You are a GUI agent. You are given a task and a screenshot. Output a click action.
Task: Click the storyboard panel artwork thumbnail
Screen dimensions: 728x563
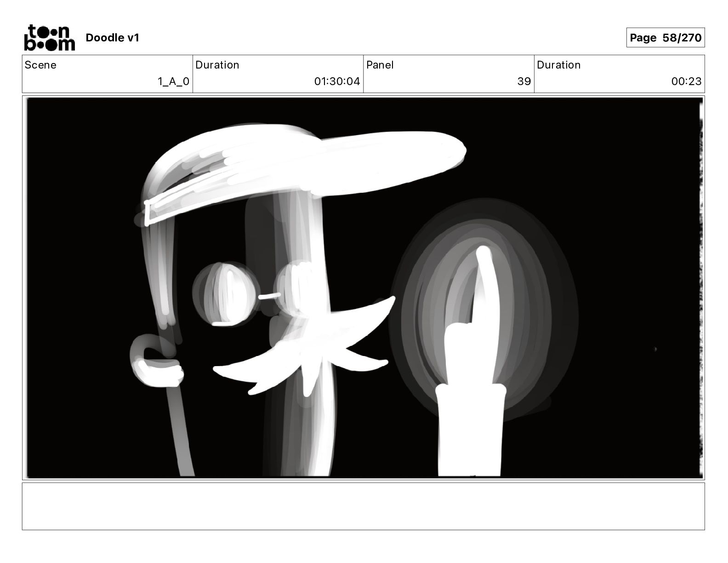pos(364,287)
